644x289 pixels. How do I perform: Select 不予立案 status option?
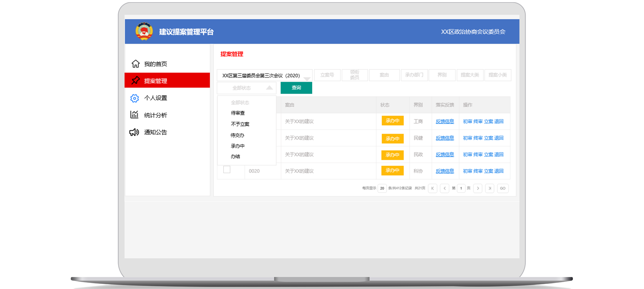click(x=240, y=124)
